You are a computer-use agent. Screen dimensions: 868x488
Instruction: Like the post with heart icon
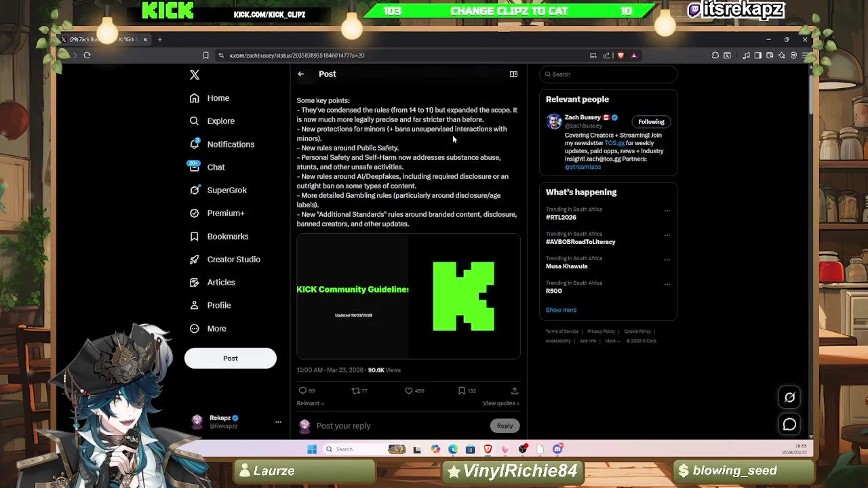(x=409, y=390)
